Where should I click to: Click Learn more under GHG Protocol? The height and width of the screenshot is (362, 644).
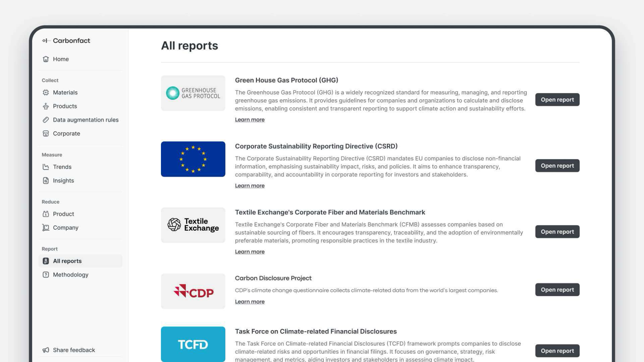tap(250, 120)
